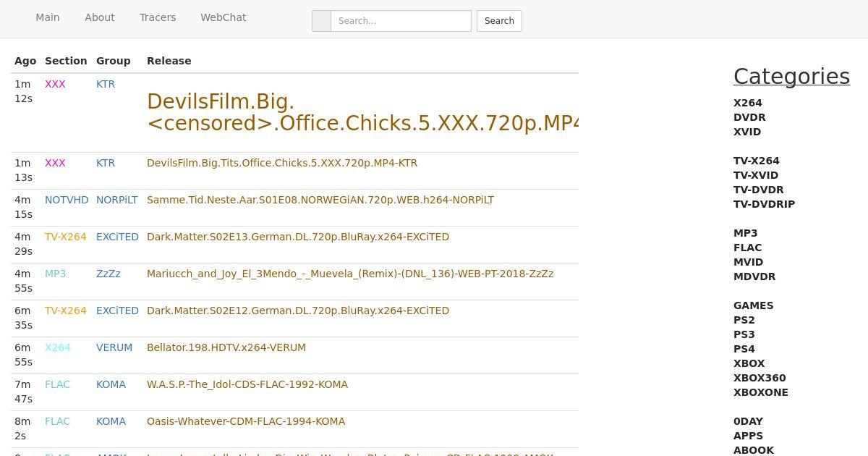The width and height of the screenshot is (868, 456).
Task: Open Dark.Matter.S02E12 German release
Action: point(298,311)
